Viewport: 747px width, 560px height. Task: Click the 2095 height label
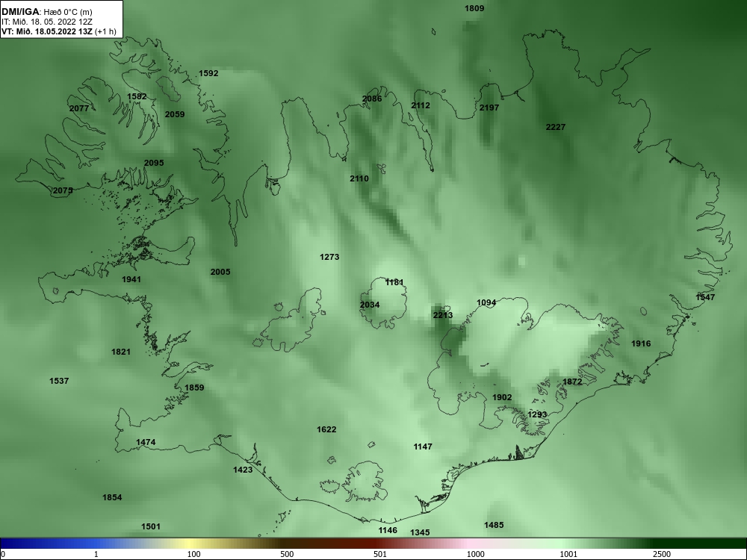154,163
